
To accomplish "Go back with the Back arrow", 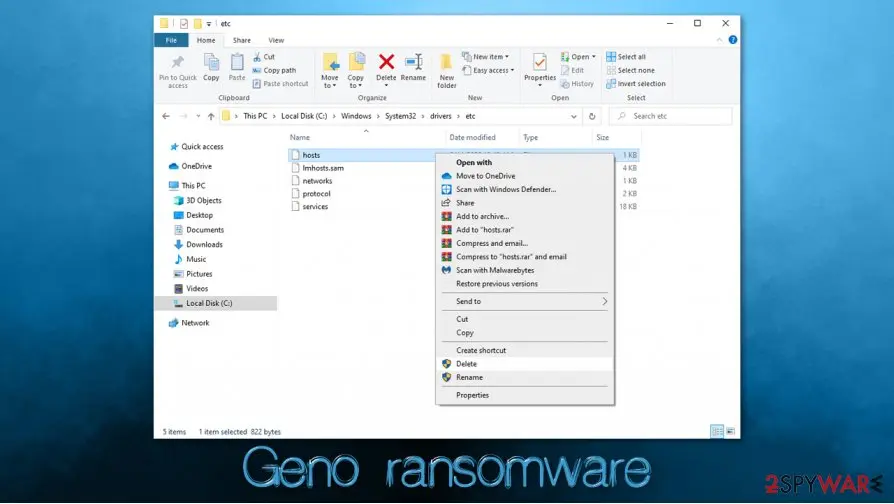I will (x=166, y=116).
